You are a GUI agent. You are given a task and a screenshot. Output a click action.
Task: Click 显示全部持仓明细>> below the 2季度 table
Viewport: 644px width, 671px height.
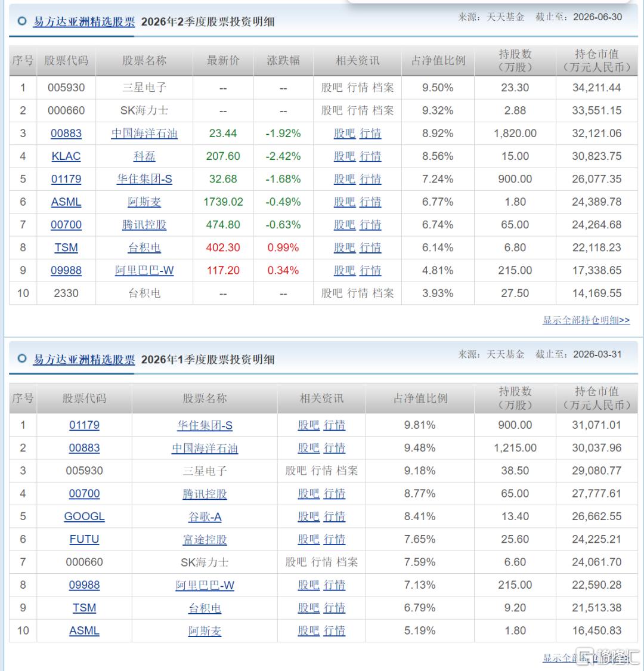tap(586, 320)
